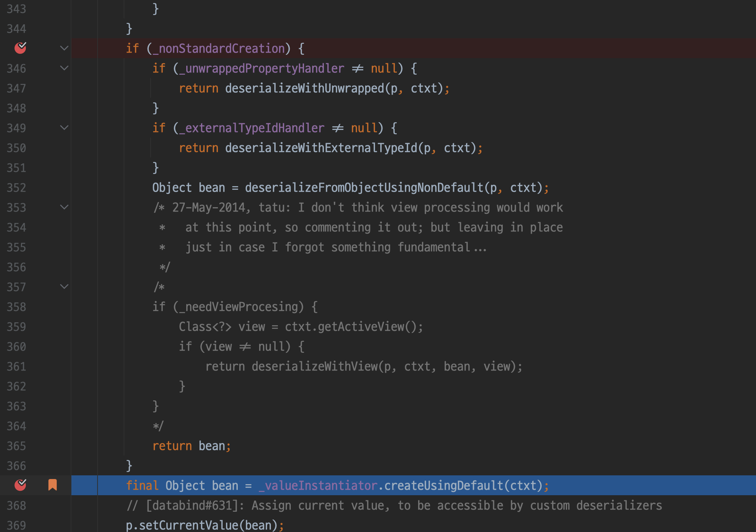Click on deserializeWithExternalTypeId method call
The width and height of the screenshot is (756, 532).
pyautogui.click(x=321, y=148)
